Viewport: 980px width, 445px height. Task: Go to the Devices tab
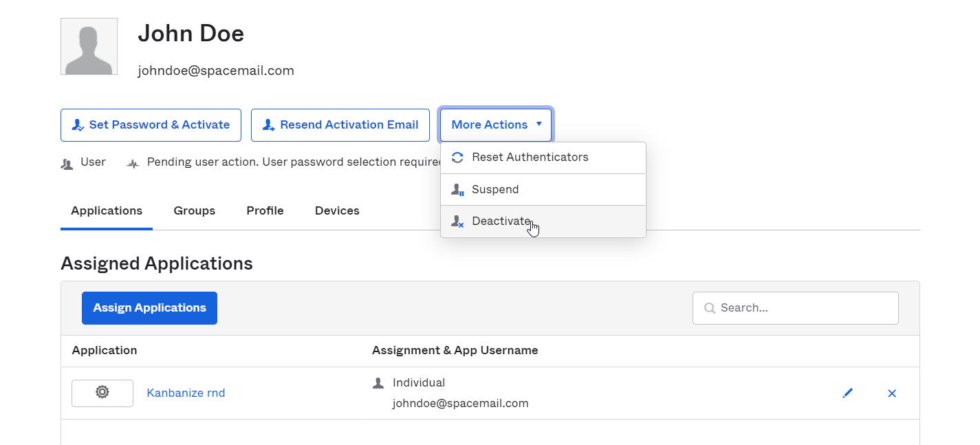pos(337,211)
